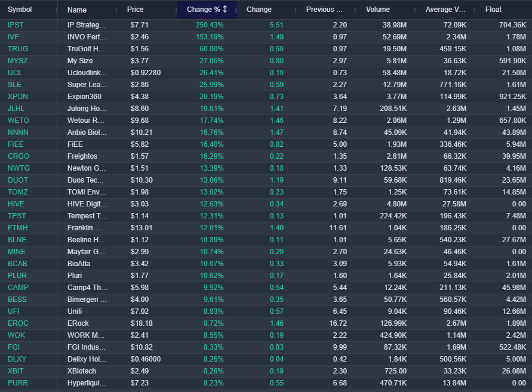Click the 16.72 previous close cell

[x=338, y=323]
